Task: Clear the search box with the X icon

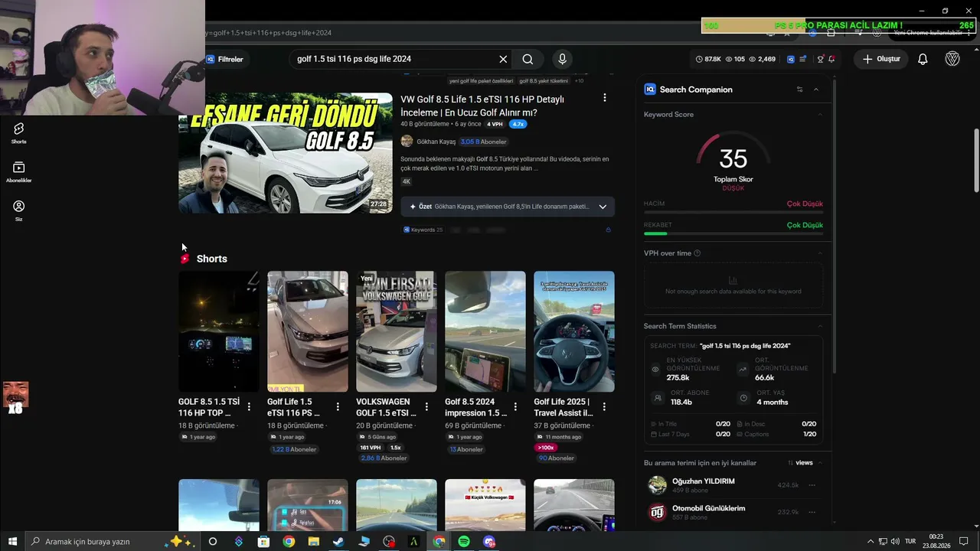Action: pyautogui.click(x=503, y=59)
